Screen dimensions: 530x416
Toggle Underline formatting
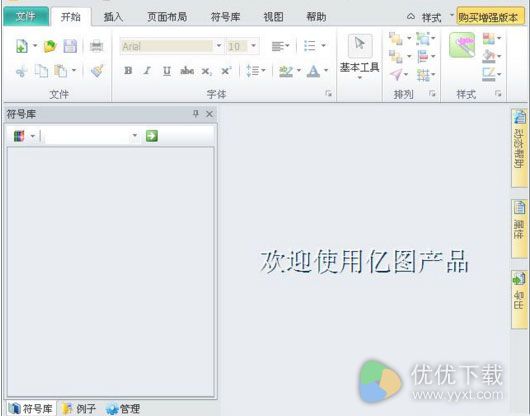click(167, 71)
